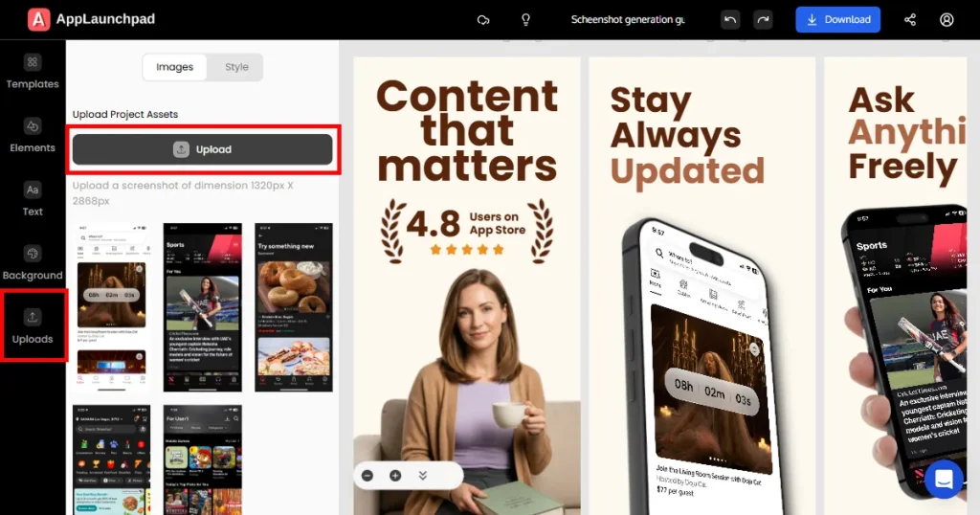
Task: Click the Download button
Action: click(837, 19)
